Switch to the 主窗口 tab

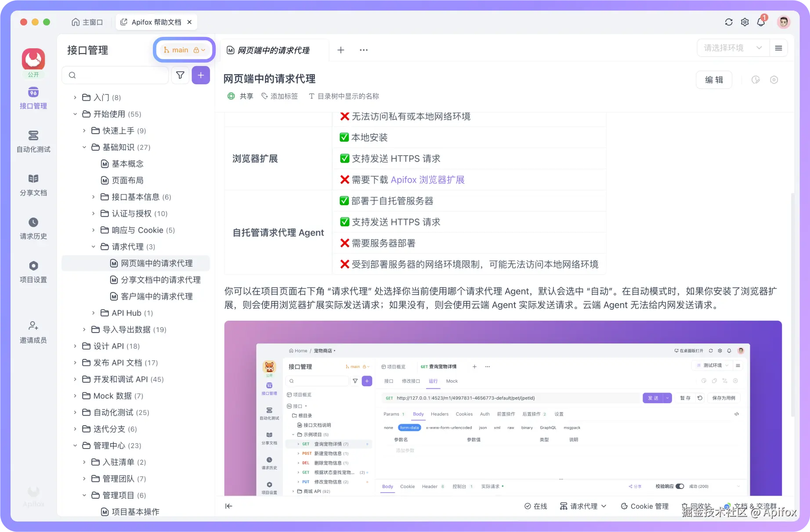click(x=87, y=22)
